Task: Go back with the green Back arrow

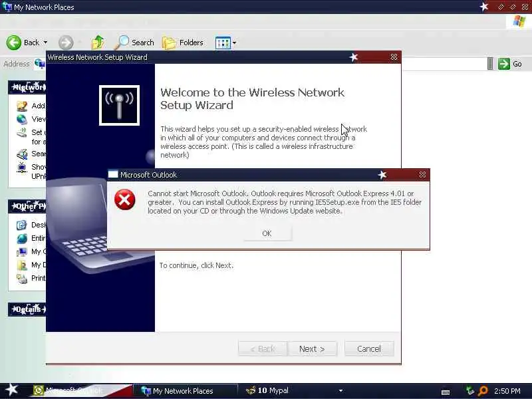Action: pyautogui.click(x=14, y=43)
